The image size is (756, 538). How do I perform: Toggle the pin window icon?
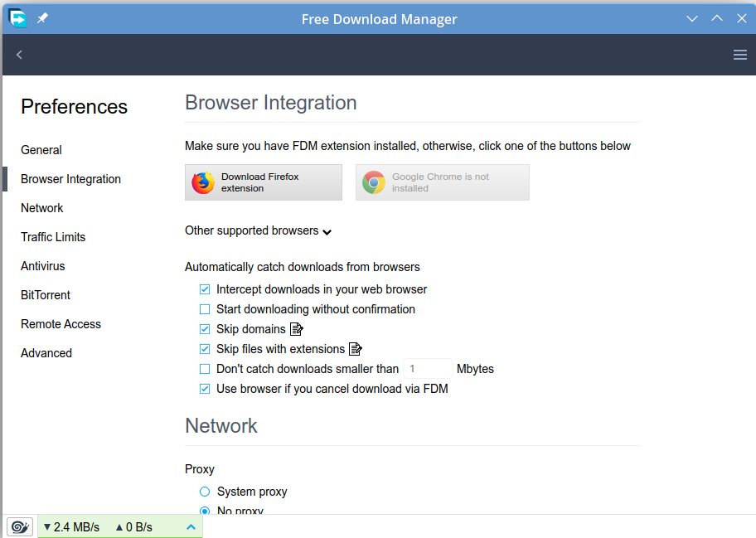pyautogui.click(x=42, y=18)
